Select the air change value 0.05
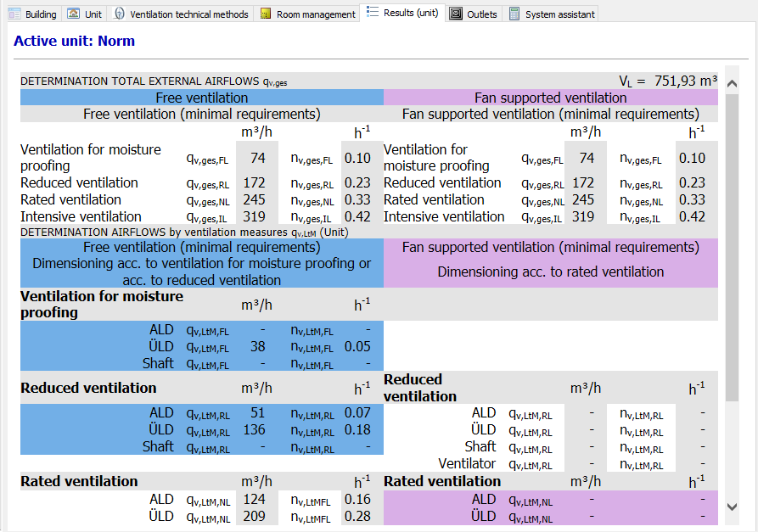 (x=357, y=346)
